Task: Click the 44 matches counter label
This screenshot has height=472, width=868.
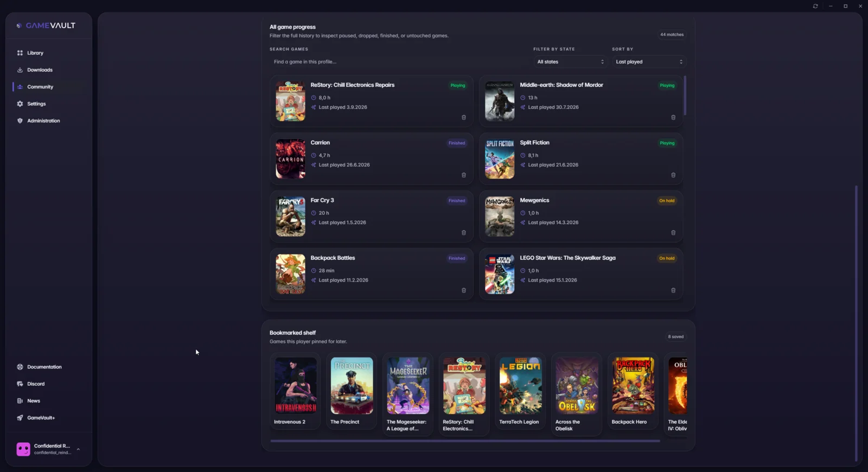Action: [x=672, y=35]
